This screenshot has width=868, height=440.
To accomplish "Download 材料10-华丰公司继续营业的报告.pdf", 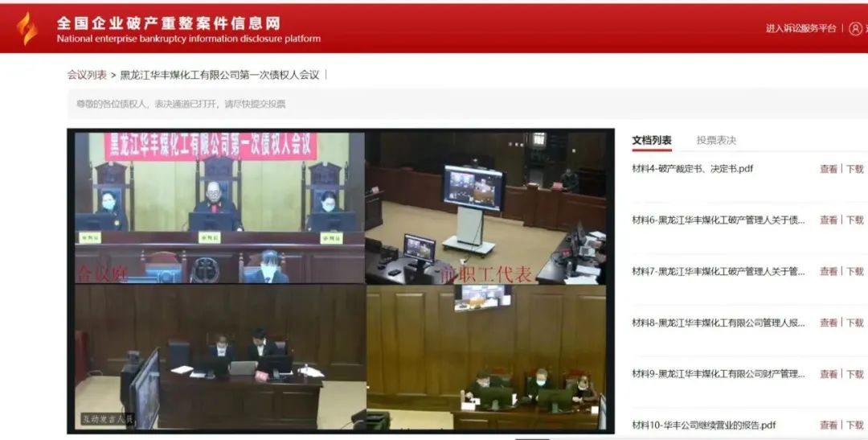I will pos(854,425).
